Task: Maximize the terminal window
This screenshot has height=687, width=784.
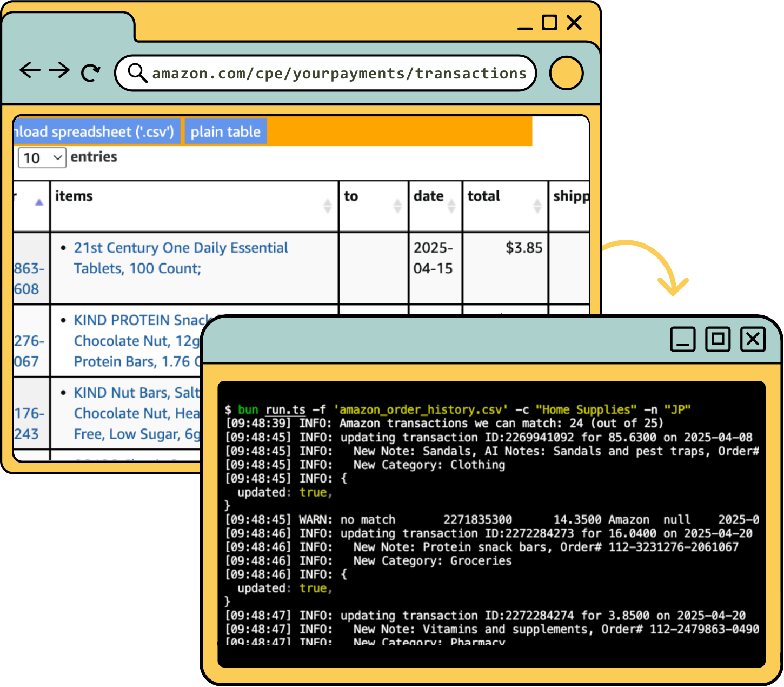Action: point(717,339)
